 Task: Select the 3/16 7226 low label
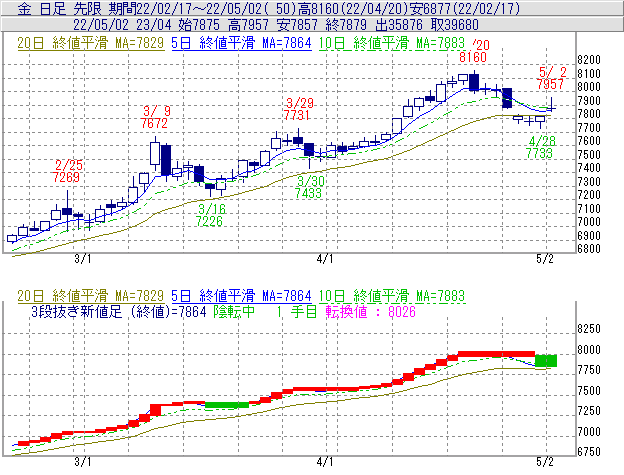[211, 215]
